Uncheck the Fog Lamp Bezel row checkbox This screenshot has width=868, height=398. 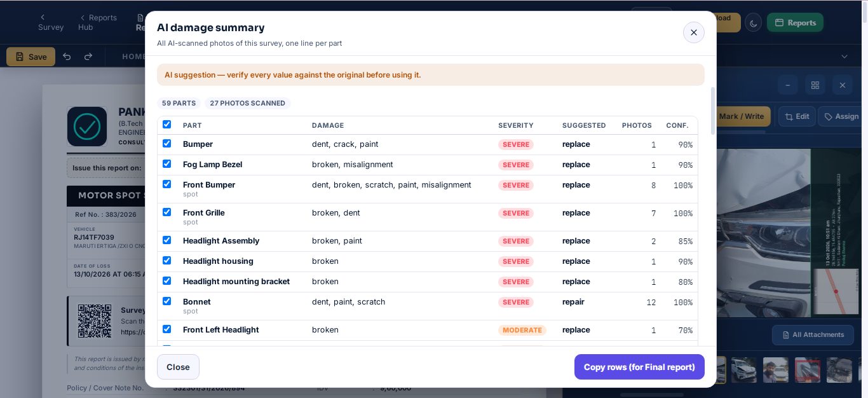[166, 164]
